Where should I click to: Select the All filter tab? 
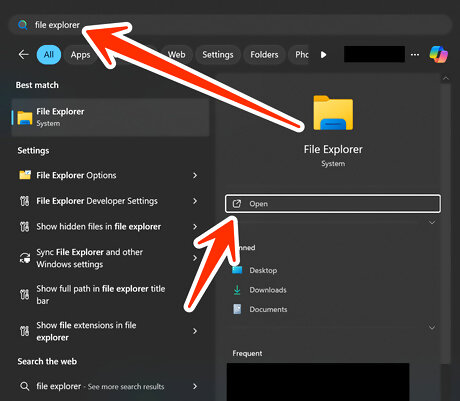click(49, 55)
